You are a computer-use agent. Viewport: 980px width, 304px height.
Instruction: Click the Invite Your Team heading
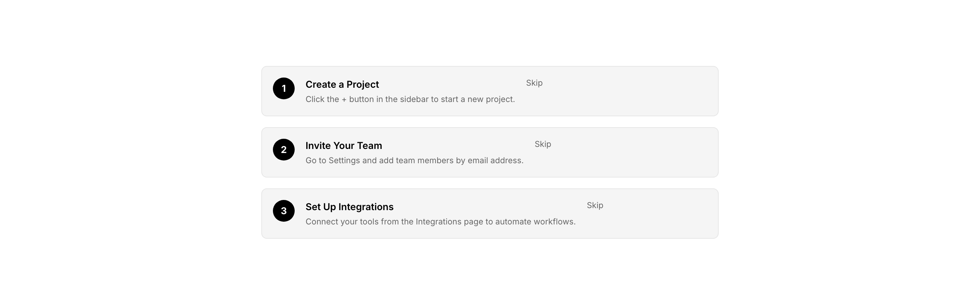[x=344, y=146]
